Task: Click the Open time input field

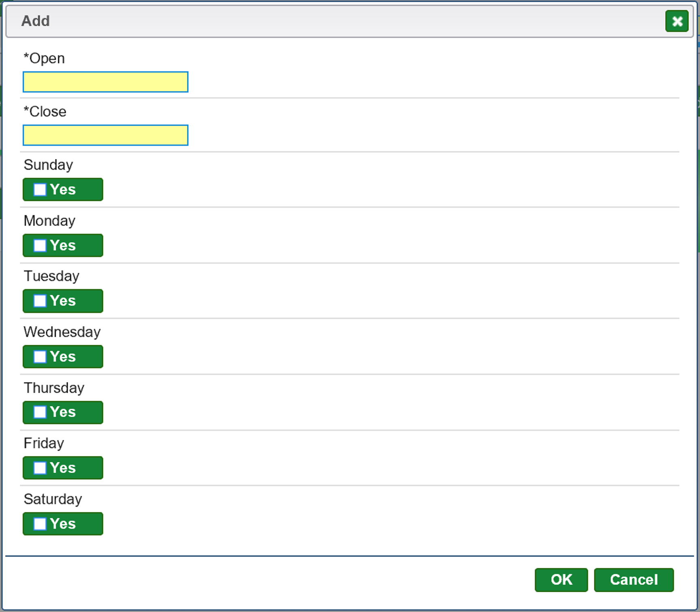Action: (x=105, y=82)
